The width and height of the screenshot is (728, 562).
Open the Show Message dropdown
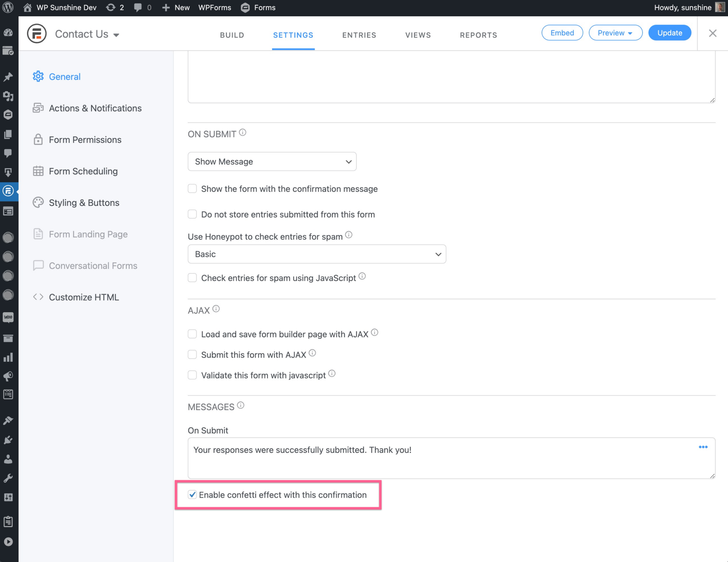[272, 161]
